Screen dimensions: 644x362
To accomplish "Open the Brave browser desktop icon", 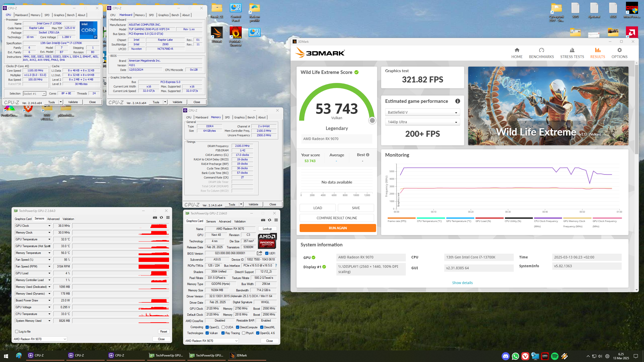I will pos(28,111).
